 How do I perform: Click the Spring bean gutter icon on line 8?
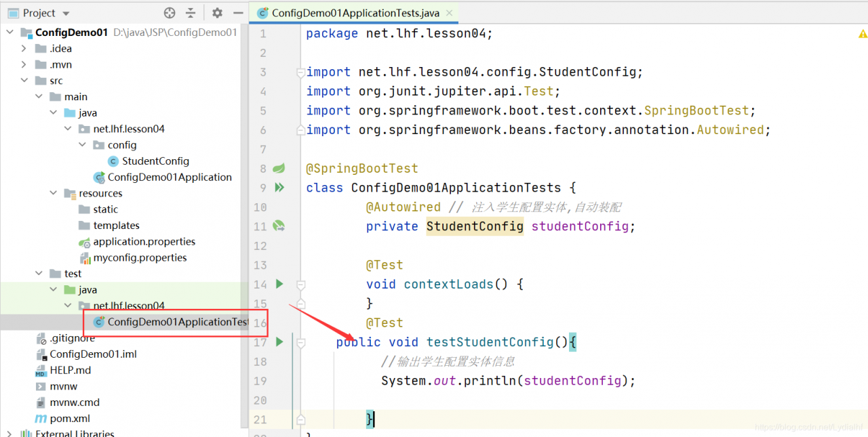[279, 168]
